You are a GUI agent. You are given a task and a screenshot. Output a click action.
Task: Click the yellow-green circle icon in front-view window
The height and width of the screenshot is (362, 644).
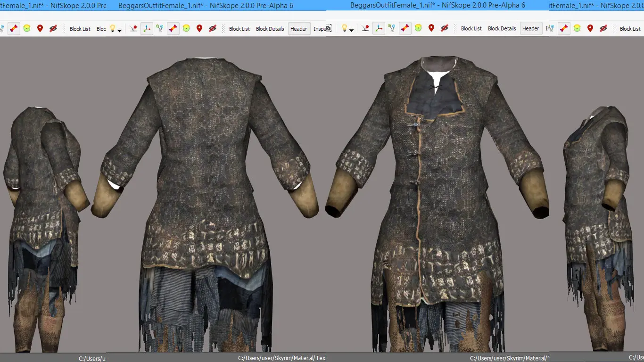coord(418,29)
